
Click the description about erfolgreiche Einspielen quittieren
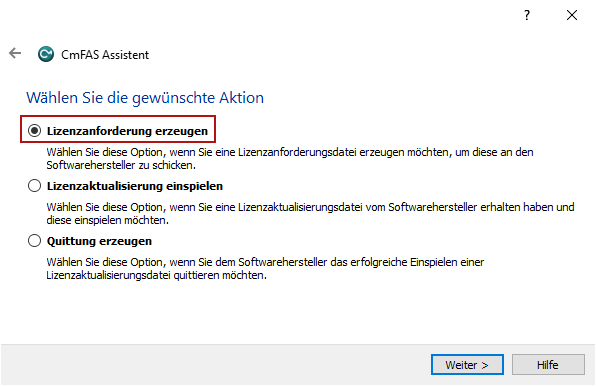(265, 269)
